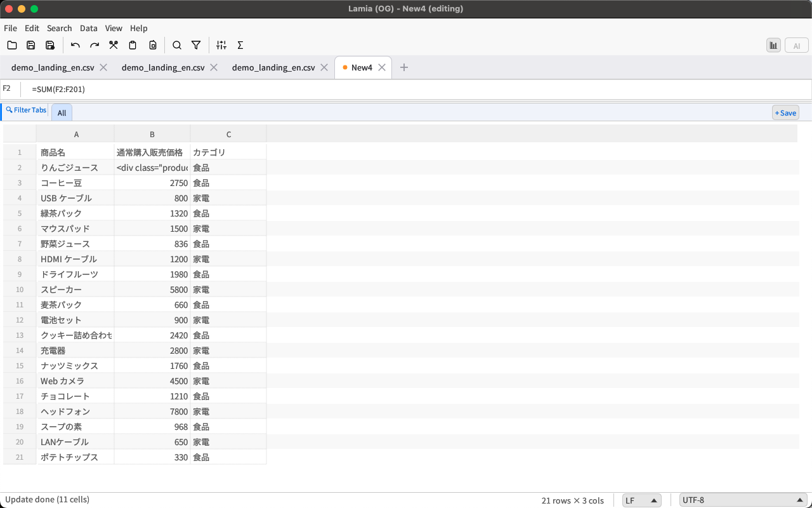Click the マウスパッド cell
The image size is (812, 508).
click(76, 229)
